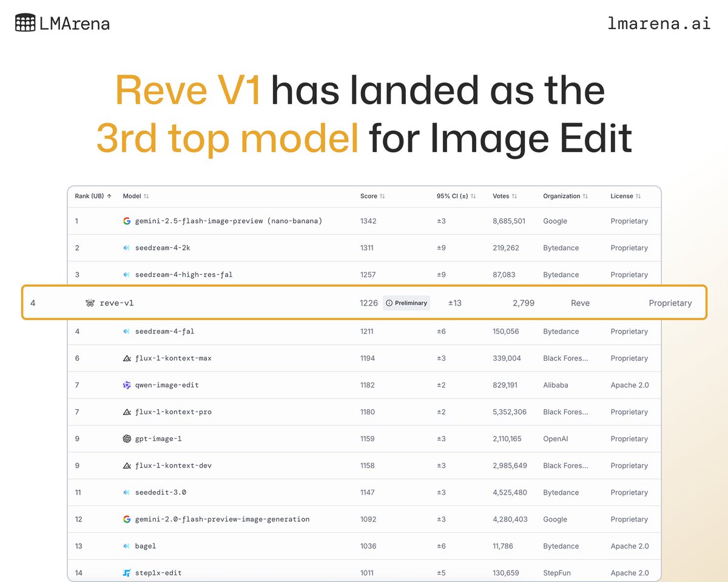Click the Google icon beside gemini-2.0-flash-preview-image-generation
The height and width of the screenshot is (582, 728).
click(127, 519)
